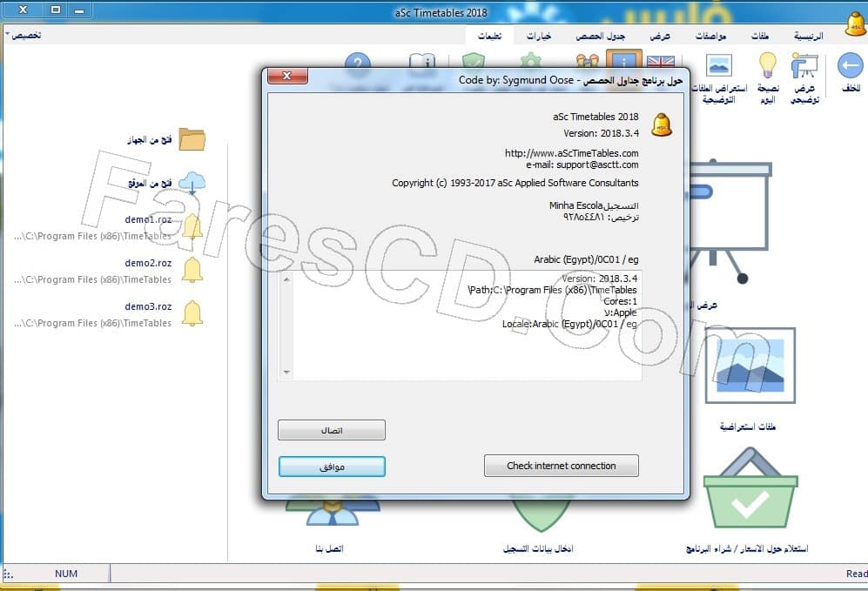Open recent file demo3.roz
The height and width of the screenshot is (591, 868).
click(148, 306)
